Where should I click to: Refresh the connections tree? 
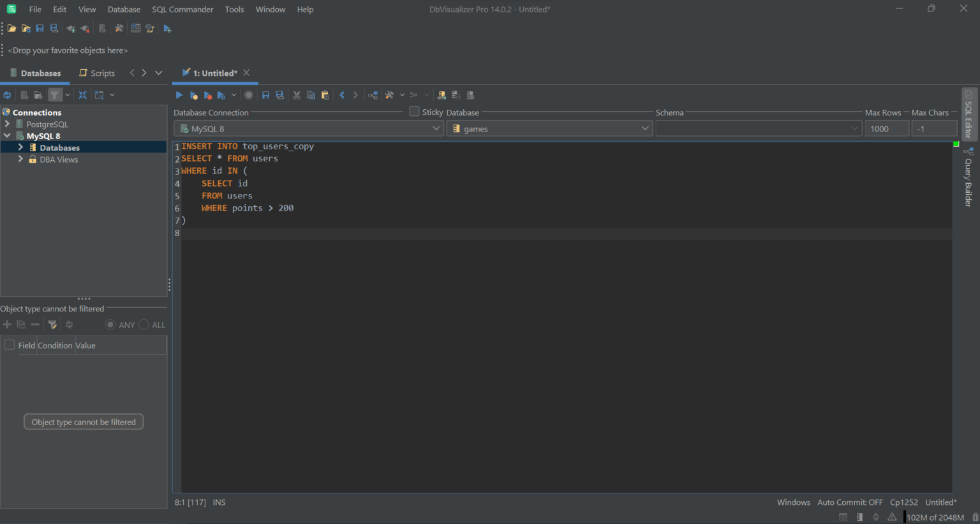[x=6, y=94]
